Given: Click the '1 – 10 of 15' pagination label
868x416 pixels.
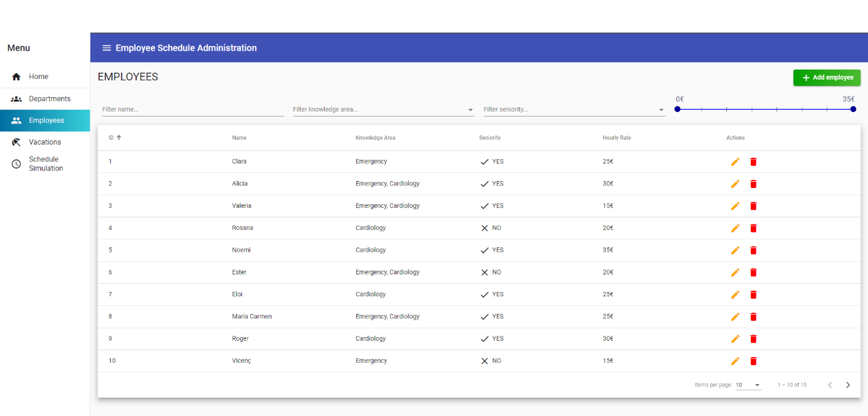Looking at the screenshot, I should [x=792, y=385].
